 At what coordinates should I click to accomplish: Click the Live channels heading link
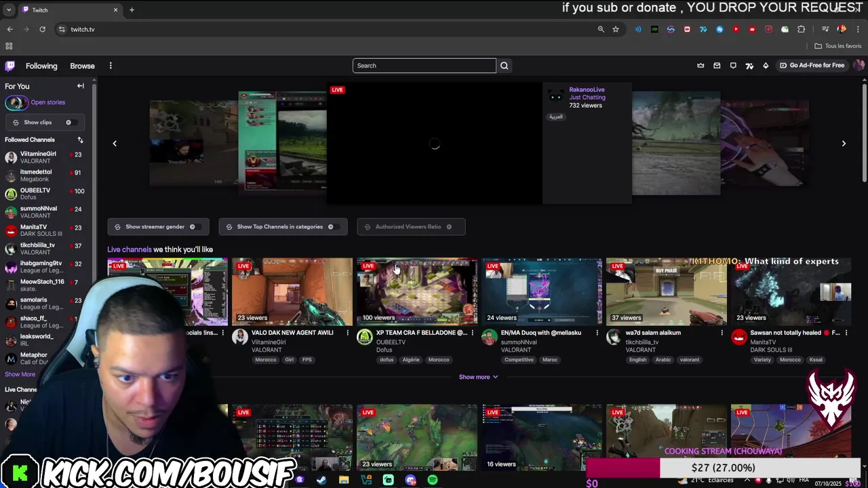click(x=129, y=249)
